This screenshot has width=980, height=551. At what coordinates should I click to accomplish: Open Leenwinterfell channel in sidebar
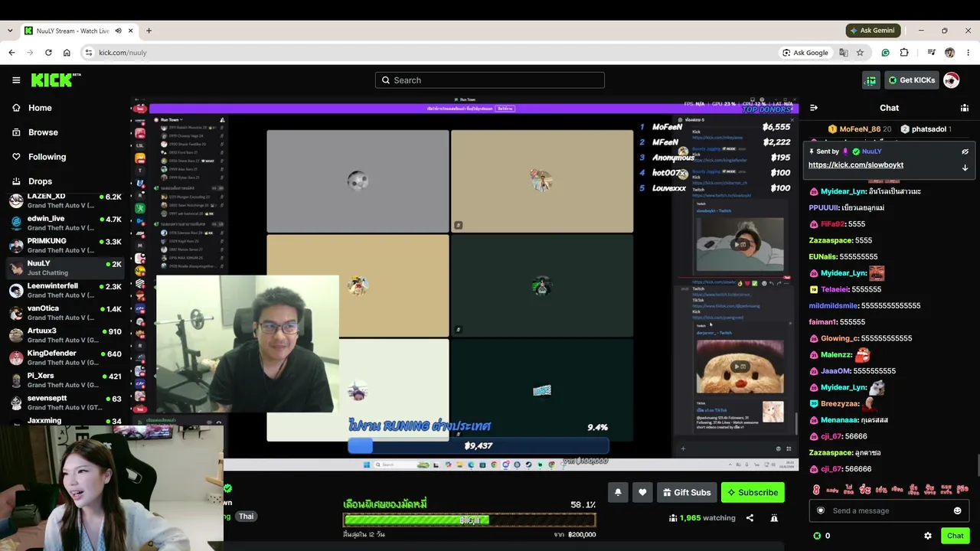[65, 290]
